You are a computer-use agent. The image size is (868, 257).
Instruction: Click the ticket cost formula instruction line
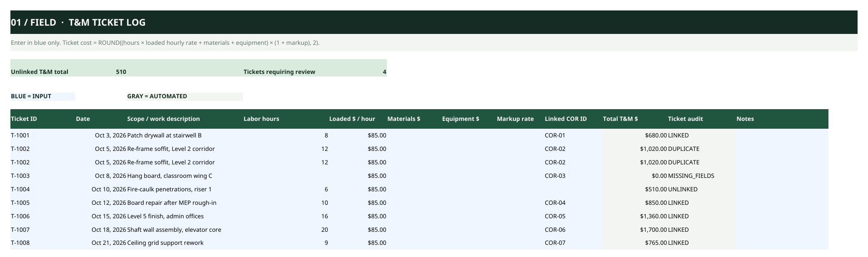(165, 43)
